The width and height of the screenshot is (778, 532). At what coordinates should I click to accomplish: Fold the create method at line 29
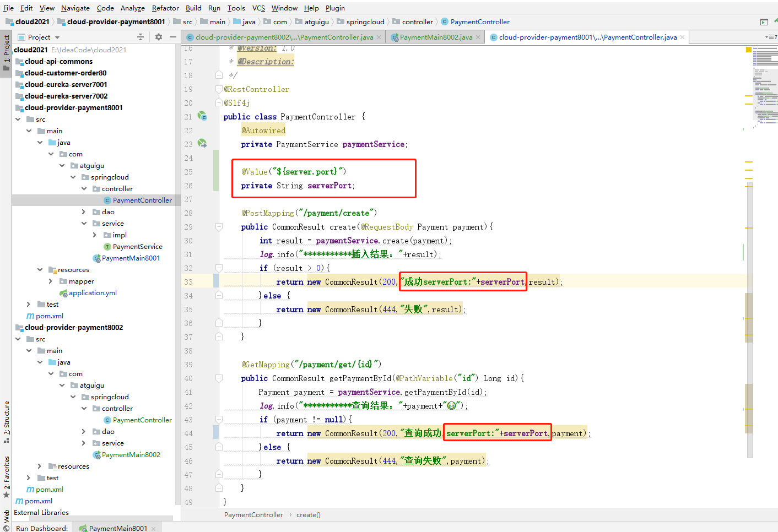pyautogui.click(x=219, y=226)
